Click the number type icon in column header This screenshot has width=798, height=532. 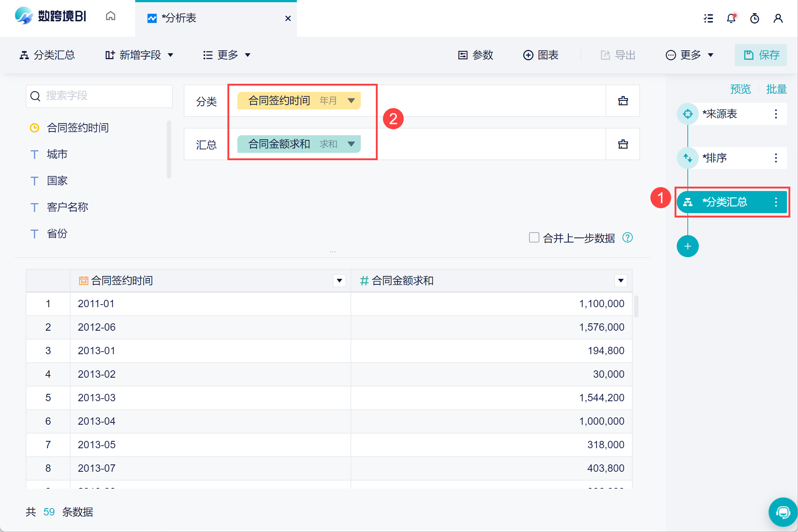point(364,281)
